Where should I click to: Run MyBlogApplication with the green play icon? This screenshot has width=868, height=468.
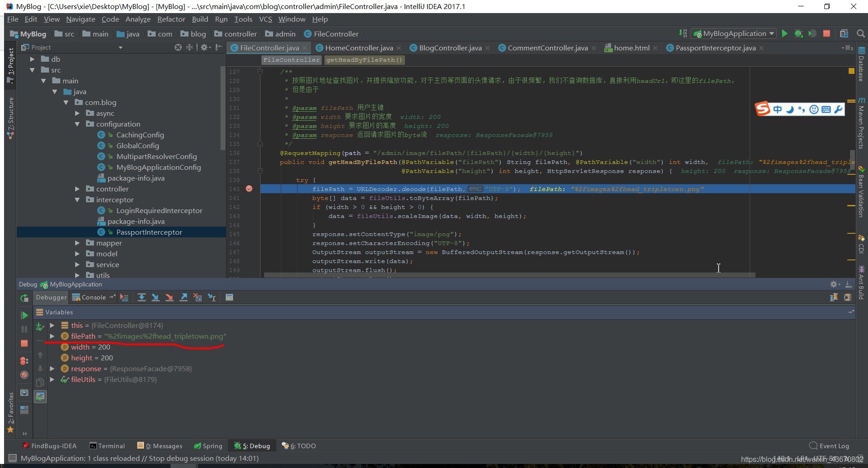(x=784, y=34)
